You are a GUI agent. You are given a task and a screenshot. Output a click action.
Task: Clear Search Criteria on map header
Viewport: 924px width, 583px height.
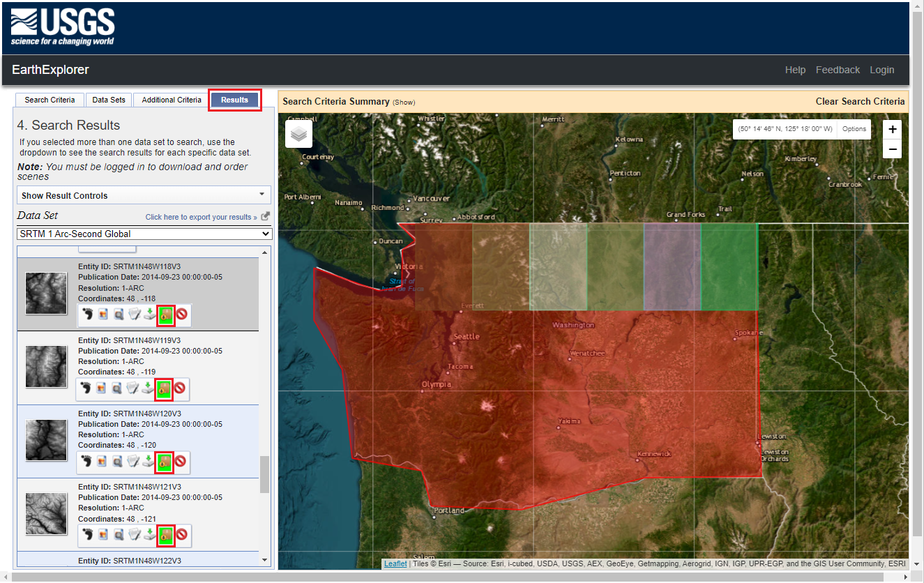tap(860, 101)
